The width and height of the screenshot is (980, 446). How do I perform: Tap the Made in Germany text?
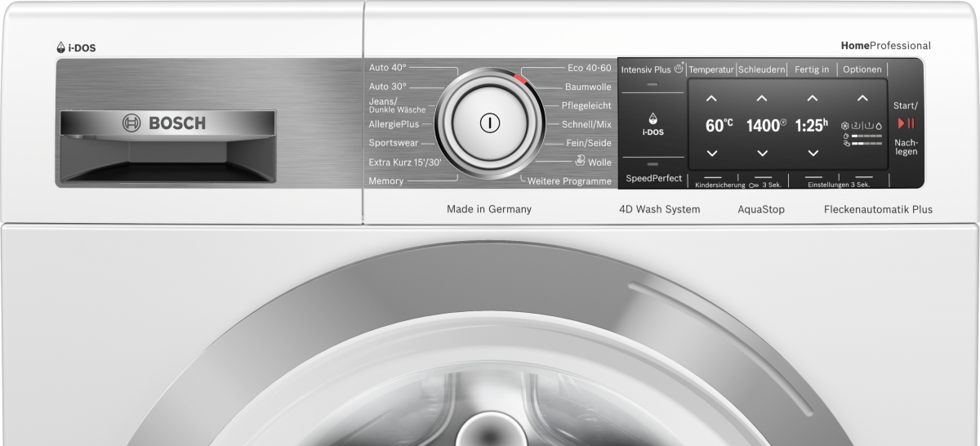[489, 209]
